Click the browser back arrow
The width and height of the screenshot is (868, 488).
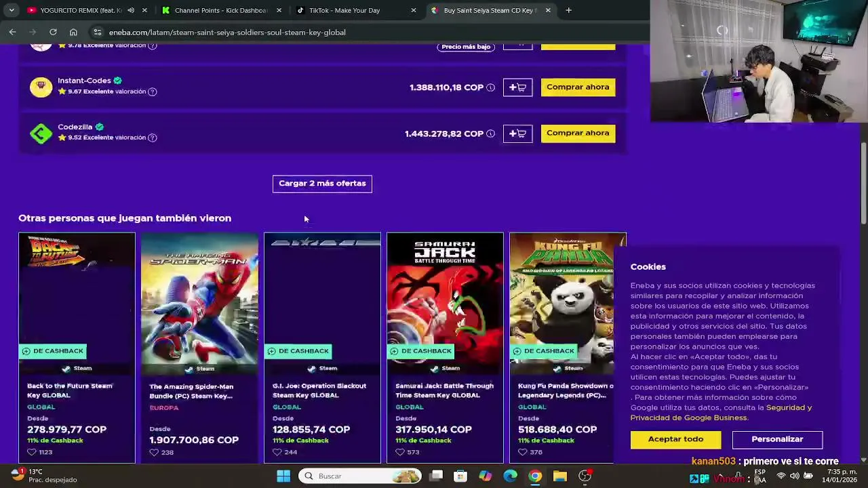coord(12,32)
